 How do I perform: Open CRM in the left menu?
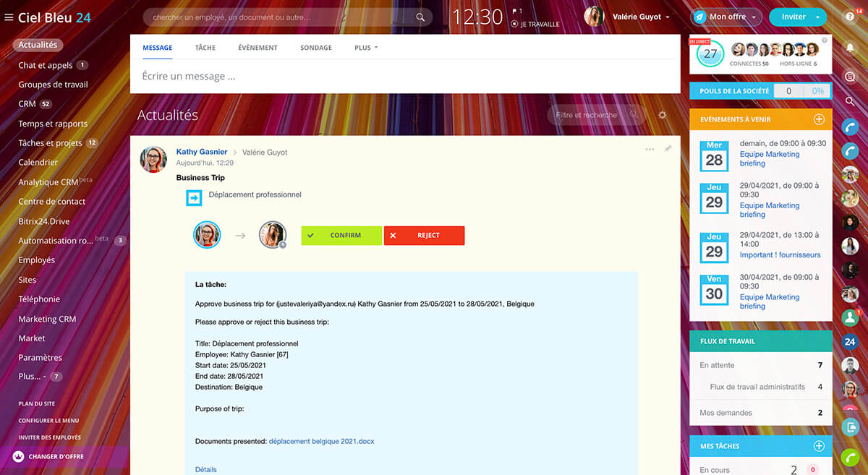27,104
